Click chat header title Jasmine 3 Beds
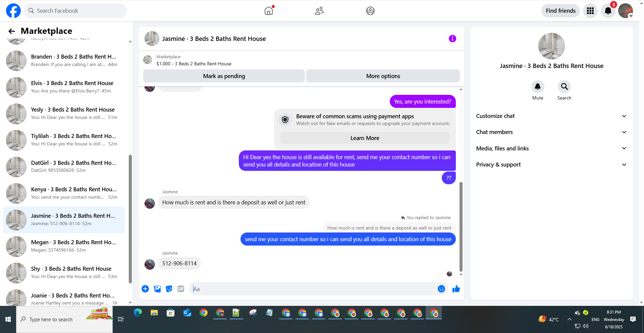Image resolution: width=644 pixels, height=333 pixels. click(214, 39)
